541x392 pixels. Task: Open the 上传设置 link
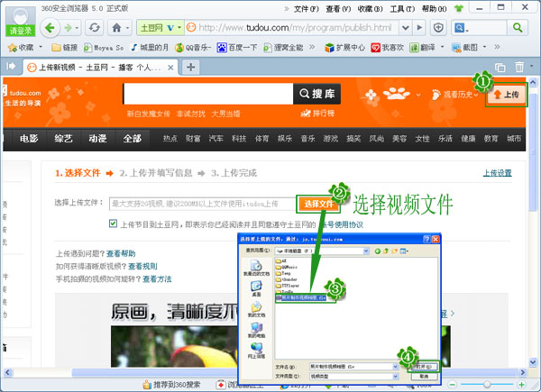(497, 173)
